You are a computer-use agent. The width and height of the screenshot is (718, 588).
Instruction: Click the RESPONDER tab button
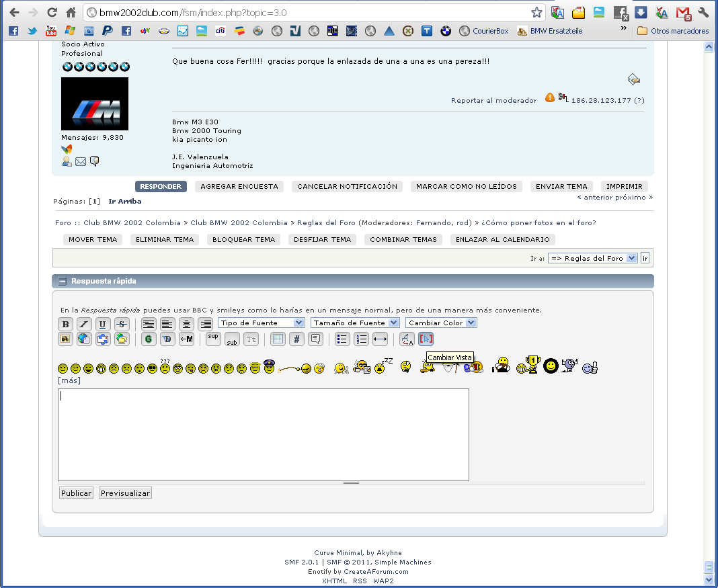[161, 186]
